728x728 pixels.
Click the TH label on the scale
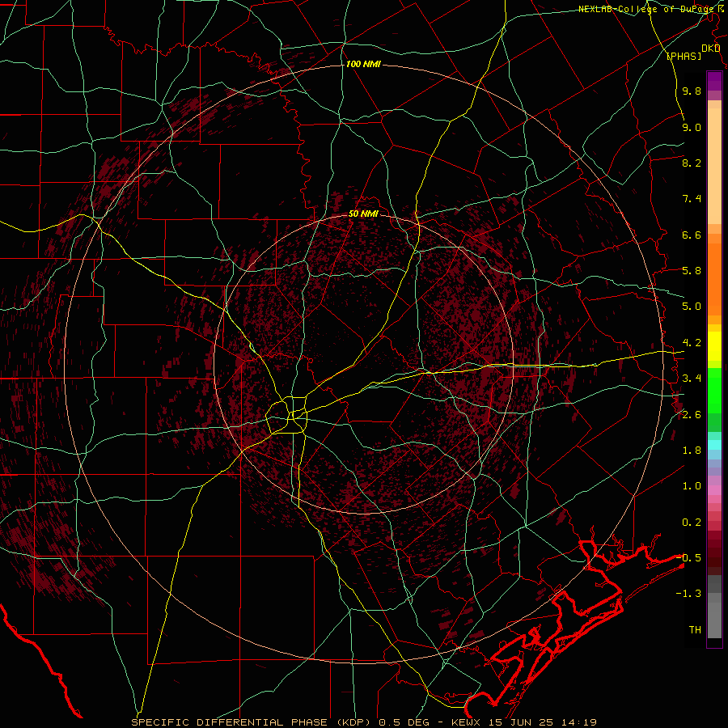click(x=695, y=630)
